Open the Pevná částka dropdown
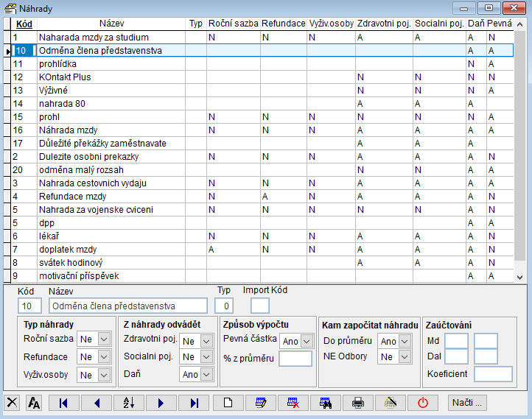532x419 pixels. pos(307,341)
